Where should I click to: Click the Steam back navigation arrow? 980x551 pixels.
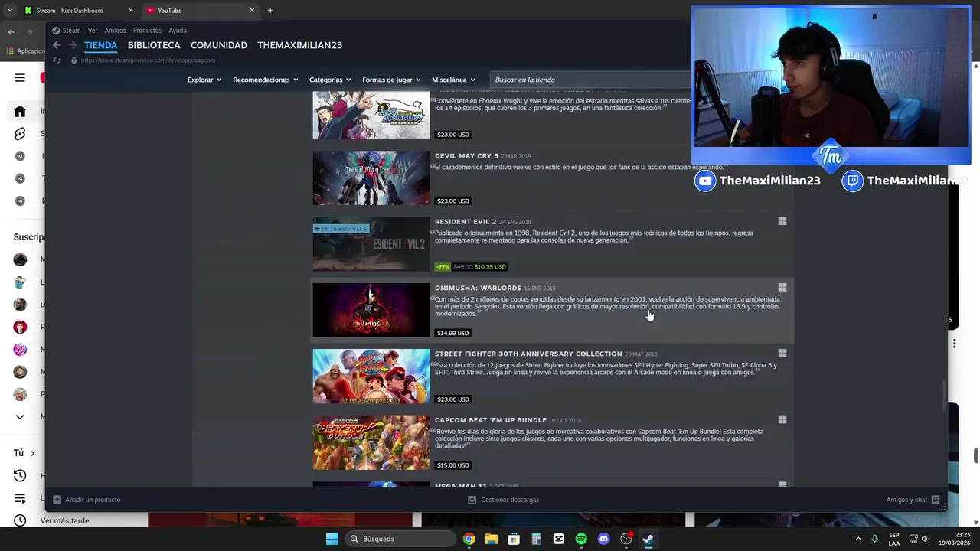[57, 45]
